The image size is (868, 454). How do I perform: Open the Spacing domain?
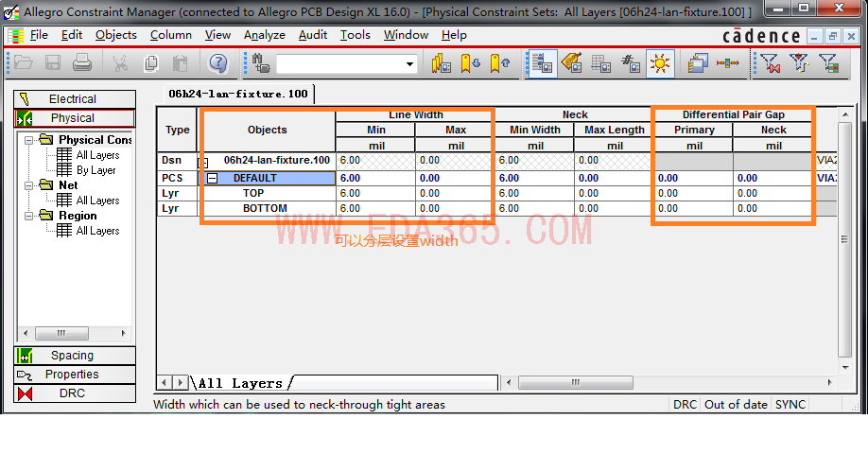point(74,356)
